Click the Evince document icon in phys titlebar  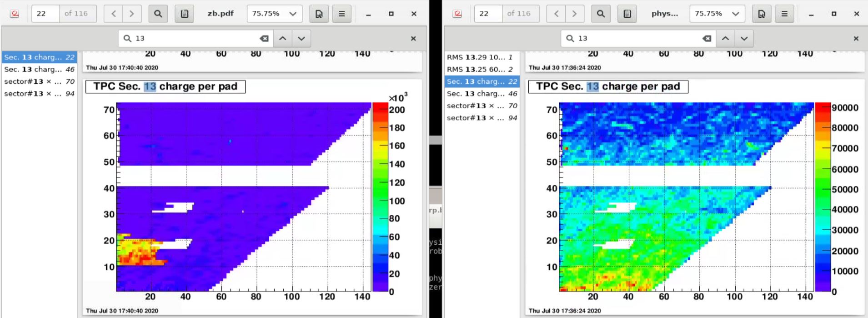pos(457,14)
